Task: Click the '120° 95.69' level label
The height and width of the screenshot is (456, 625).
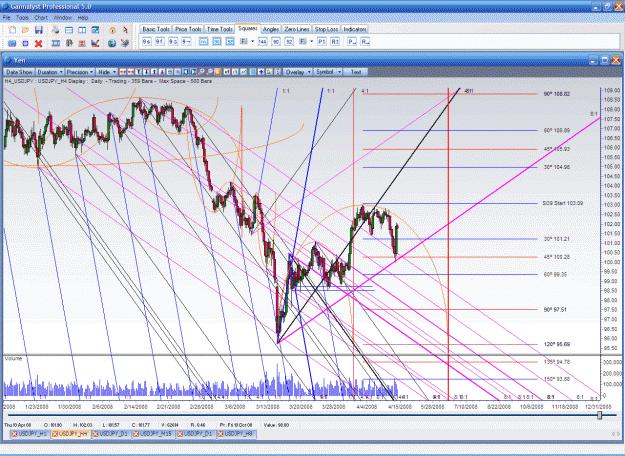Action: tap(557, 344)
